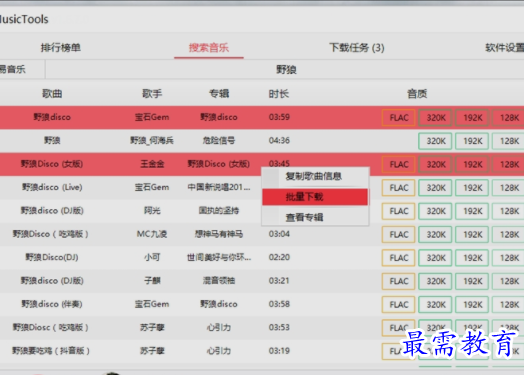This screenshot has height=375, width=524.
Task: Download 128K for the 04:36 野狼 row
Action: 508,141
